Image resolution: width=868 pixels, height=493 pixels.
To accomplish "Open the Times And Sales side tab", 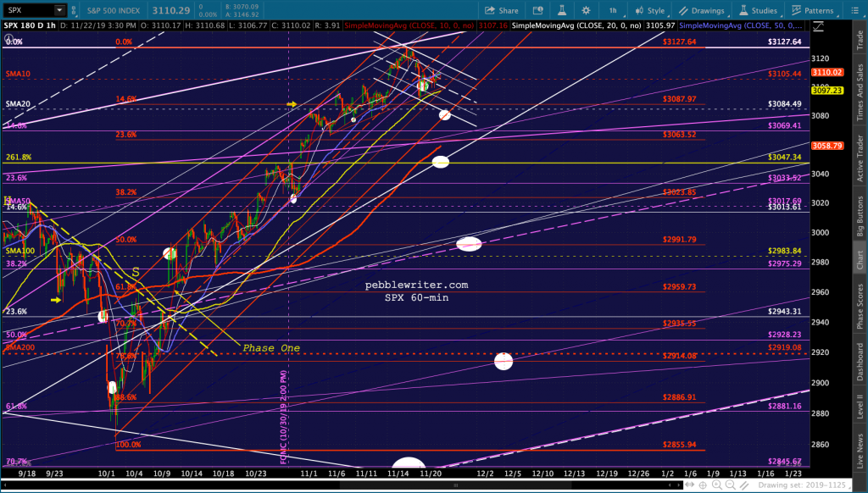I will point(860,92).
